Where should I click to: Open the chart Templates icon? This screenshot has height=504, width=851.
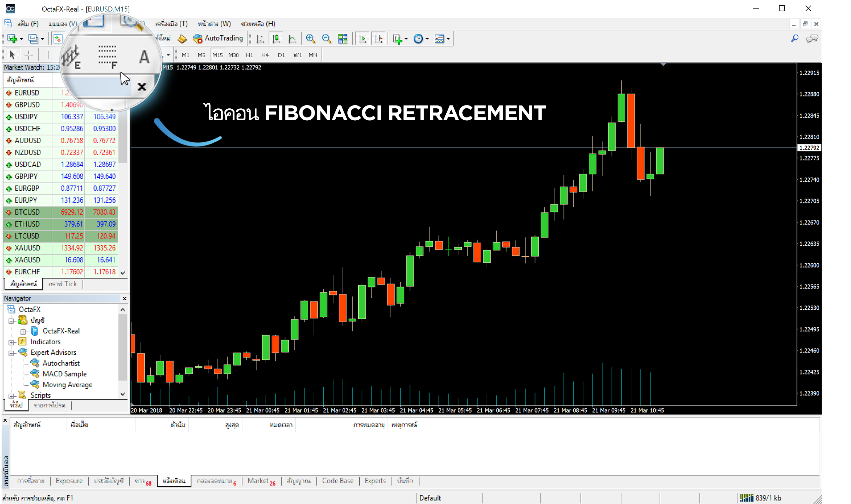(x=439, y=39)
